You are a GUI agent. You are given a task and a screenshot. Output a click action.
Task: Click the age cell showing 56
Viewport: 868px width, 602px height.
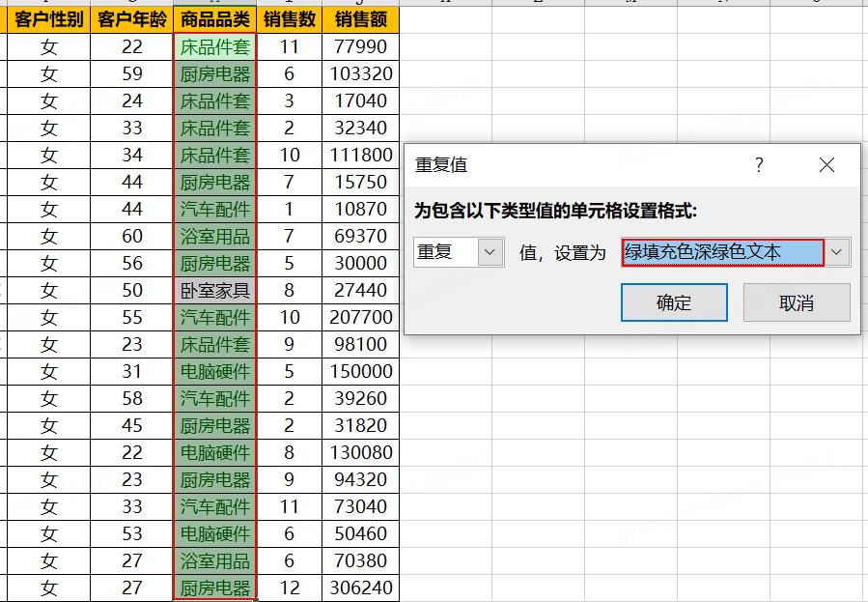tap(131, 263)
